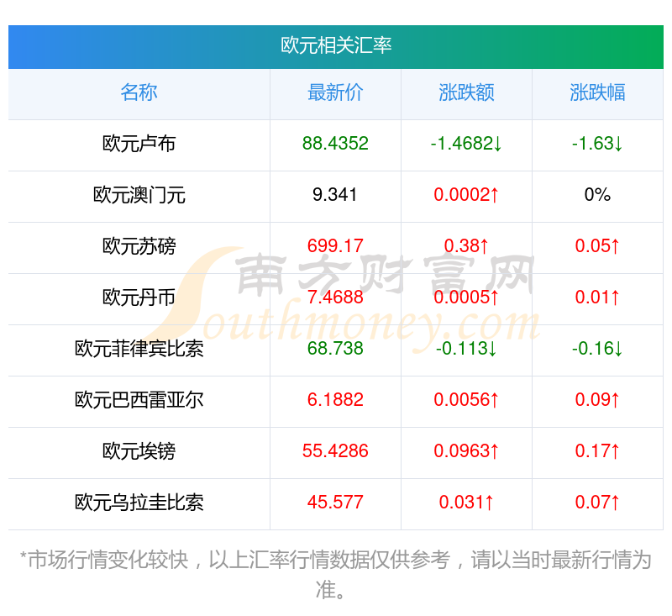Click the 欧元相关汇率 table title banner
This screenshot has height=616, width=672.
[x=335, y=46]
